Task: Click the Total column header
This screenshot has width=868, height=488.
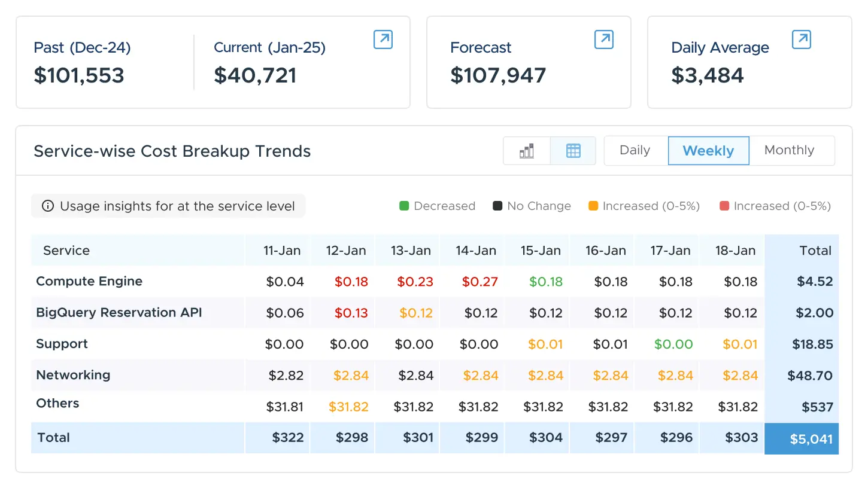Action: (x=815, y=251)
